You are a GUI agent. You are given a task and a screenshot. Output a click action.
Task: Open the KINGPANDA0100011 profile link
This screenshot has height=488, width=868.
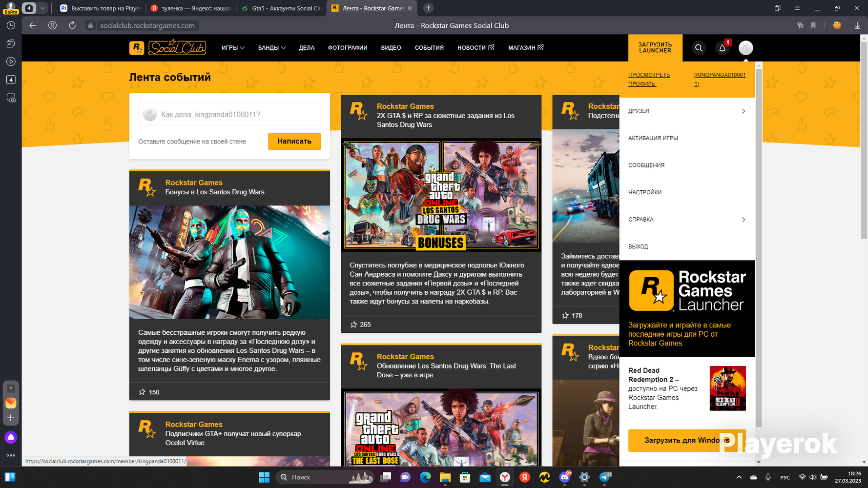[720, 80]
